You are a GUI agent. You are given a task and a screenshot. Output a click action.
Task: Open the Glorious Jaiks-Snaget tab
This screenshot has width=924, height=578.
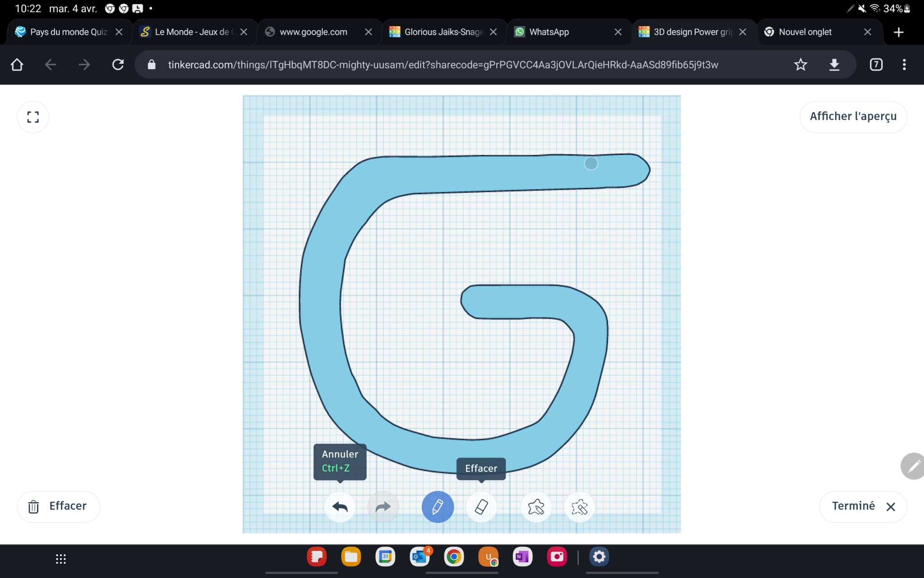click(443, 32)
